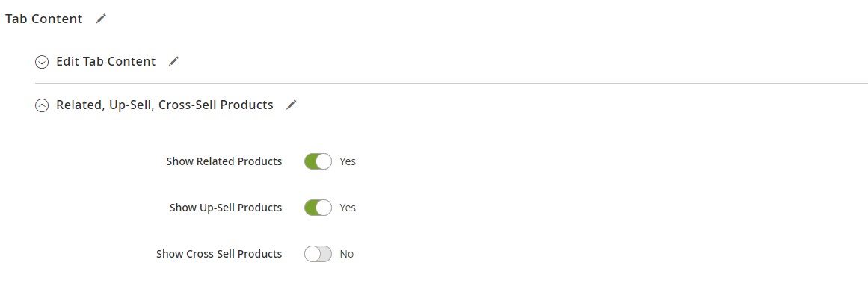Click the Show Related Products label
This screenshot has width=868, height=301.
pos(224,161)
